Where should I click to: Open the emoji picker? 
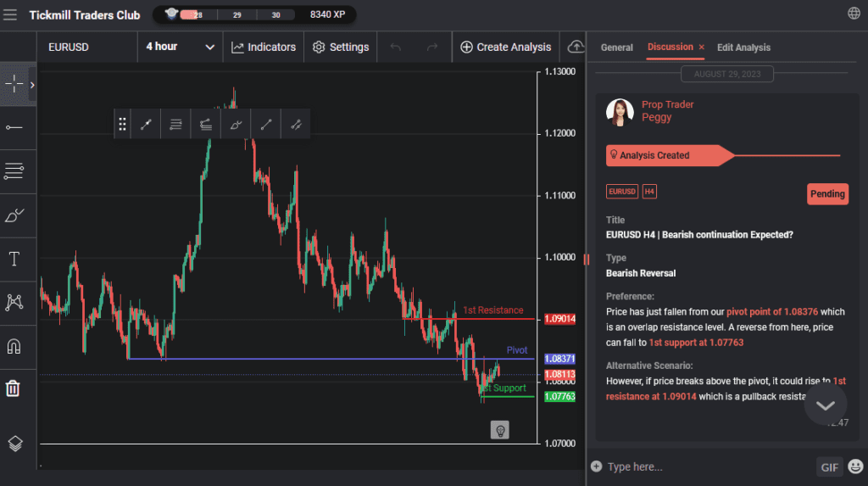855,466
